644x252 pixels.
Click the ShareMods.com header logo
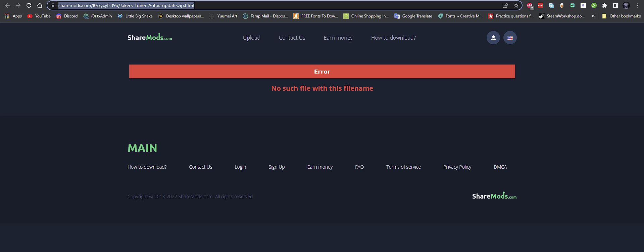150,37
